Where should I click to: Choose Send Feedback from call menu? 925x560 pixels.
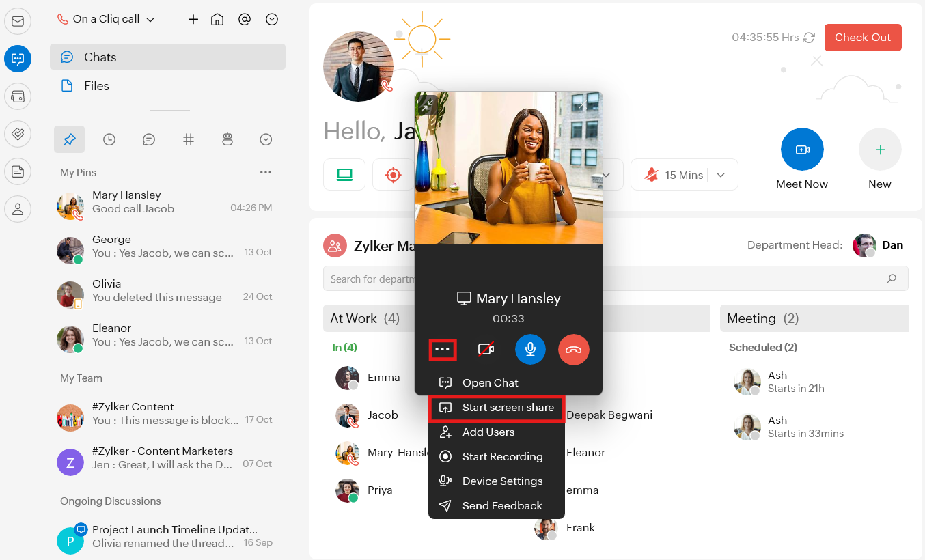pos(497,505)
